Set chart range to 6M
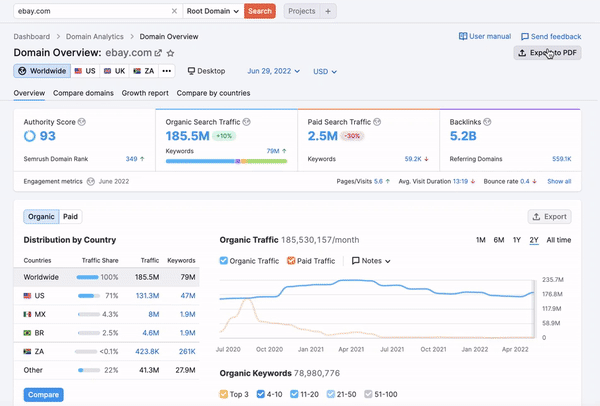This screenshot has width=600, height=406. [x=499, y=240]
